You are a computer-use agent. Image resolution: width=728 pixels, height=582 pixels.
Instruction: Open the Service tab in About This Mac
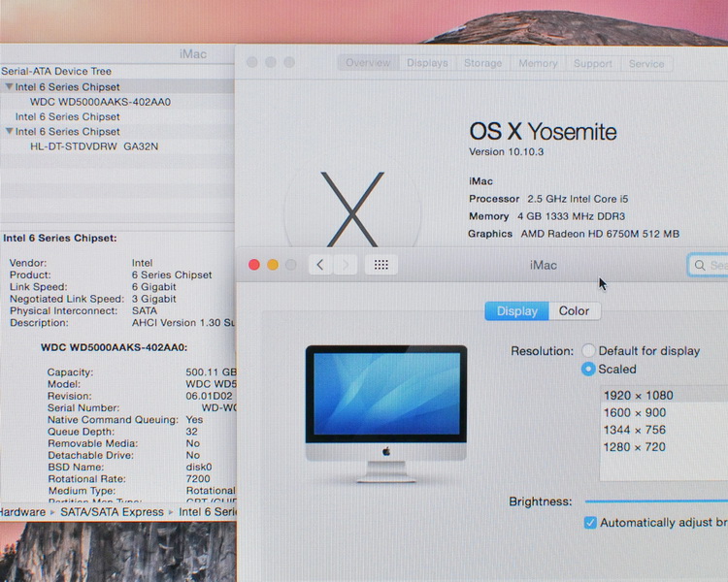[x=646, y=64]
